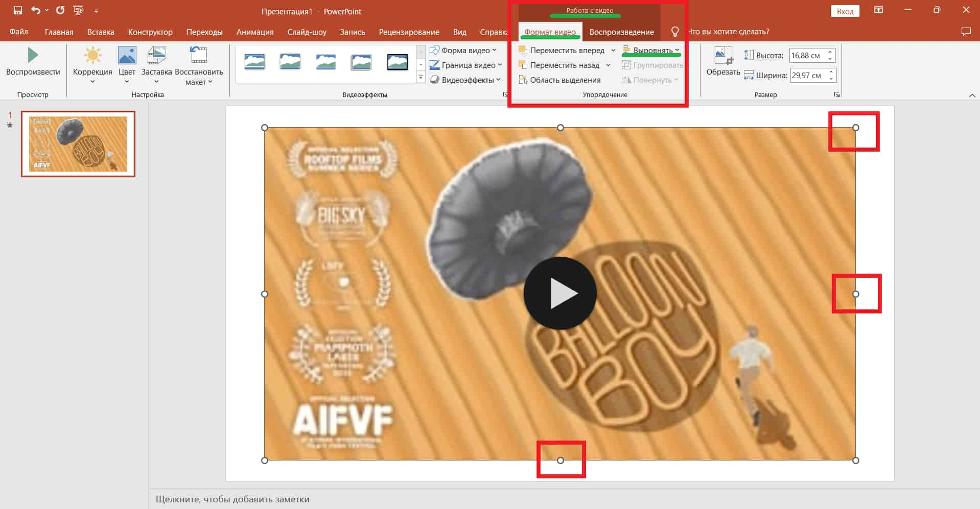
Task: Switch to the Главная tab
Action: coord(59,32)
